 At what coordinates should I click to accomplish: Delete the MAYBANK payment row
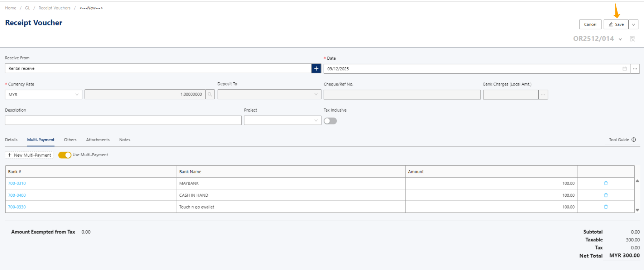coord(606,183)
